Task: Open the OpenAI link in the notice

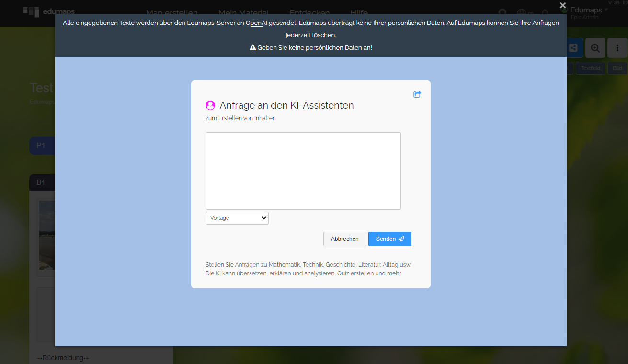Action: [x=256, y=23]
